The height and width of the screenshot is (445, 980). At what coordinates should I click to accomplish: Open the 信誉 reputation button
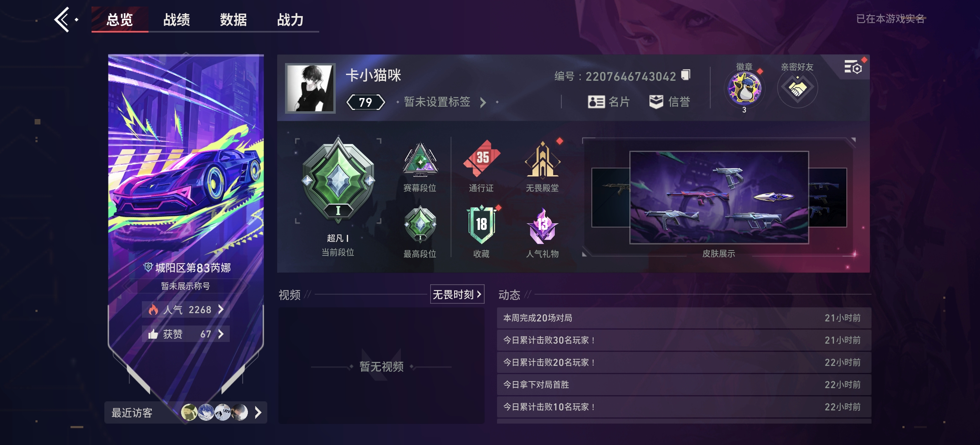[669, 102]
